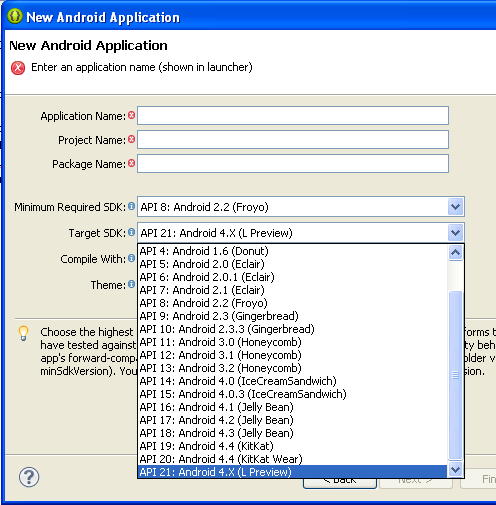This screenshot has height=505, width=496.
Task: Choose API 6: Android 2.0.1 (Eclair)
Action: [292, 277]
